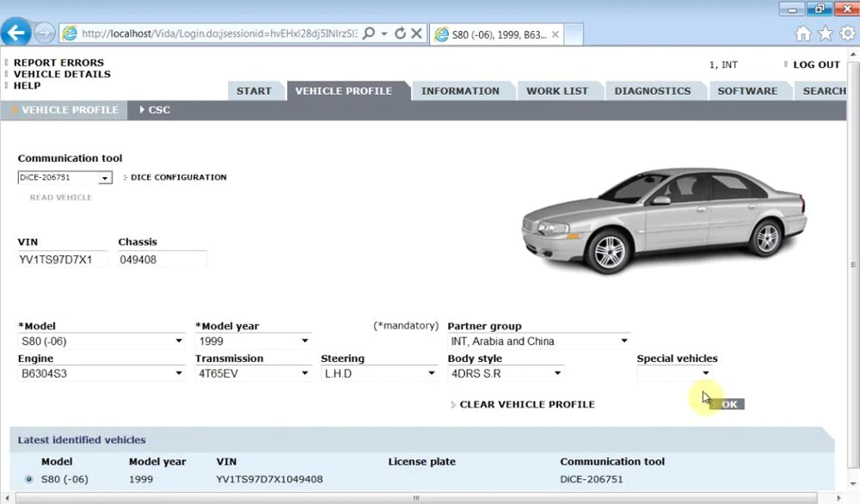Click the horizontal scrollbar thumb
The width and height of the screenshot is (860, 504).
click(x=416, y=498)
